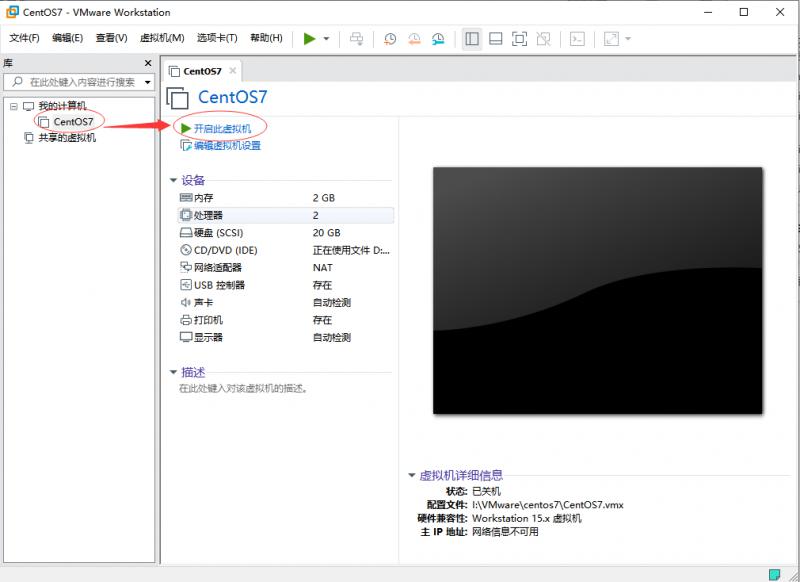Select the 内存 device row
This screenshot has height=582, width=800.
click(x=286, y=198)
